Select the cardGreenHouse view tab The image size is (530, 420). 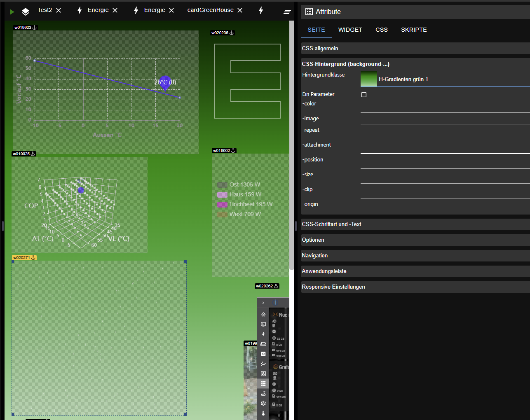click(x=210, y=10)
